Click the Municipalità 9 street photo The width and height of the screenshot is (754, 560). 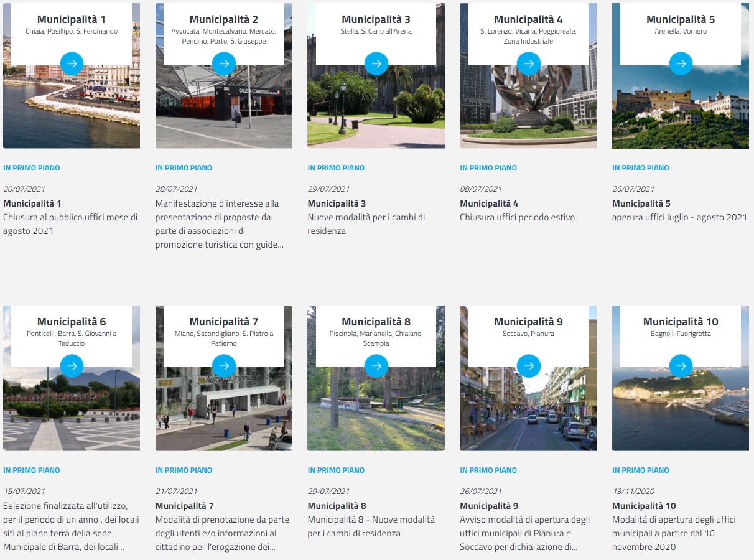click(528, 417)
